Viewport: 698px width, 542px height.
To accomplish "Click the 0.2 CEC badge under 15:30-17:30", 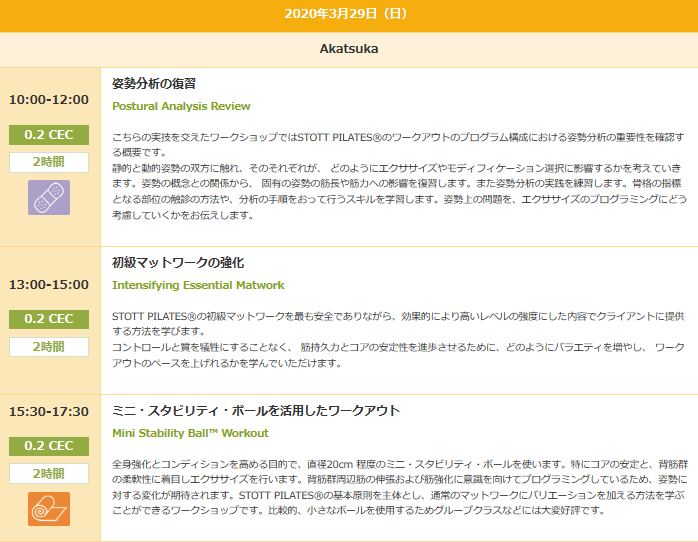I will coord(49,446).
